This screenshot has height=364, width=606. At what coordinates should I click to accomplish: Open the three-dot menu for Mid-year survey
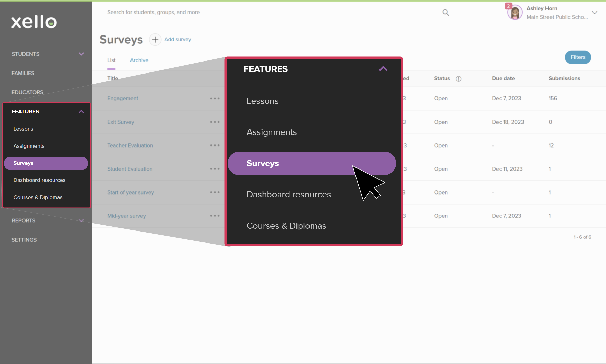(x=215, y=216)
